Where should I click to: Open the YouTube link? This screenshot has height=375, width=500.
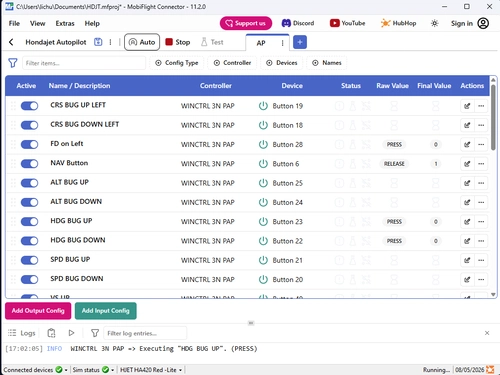(x=348, y=23)
